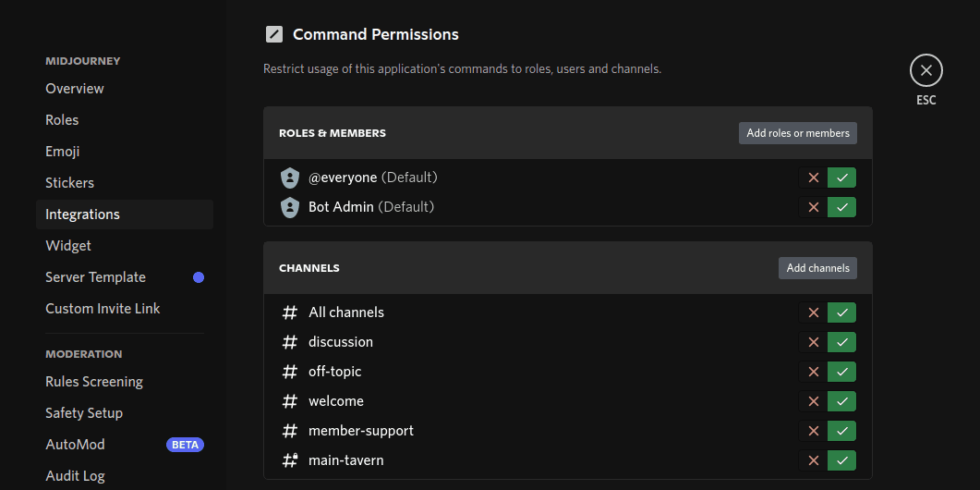The height and width of the screenshot is (490, 980).
Task: Click the main-tavern channel hash icon
Action: click(290, 460)
